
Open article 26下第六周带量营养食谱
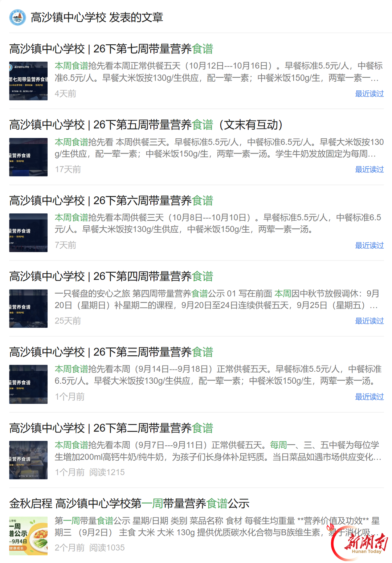(111, 200)
